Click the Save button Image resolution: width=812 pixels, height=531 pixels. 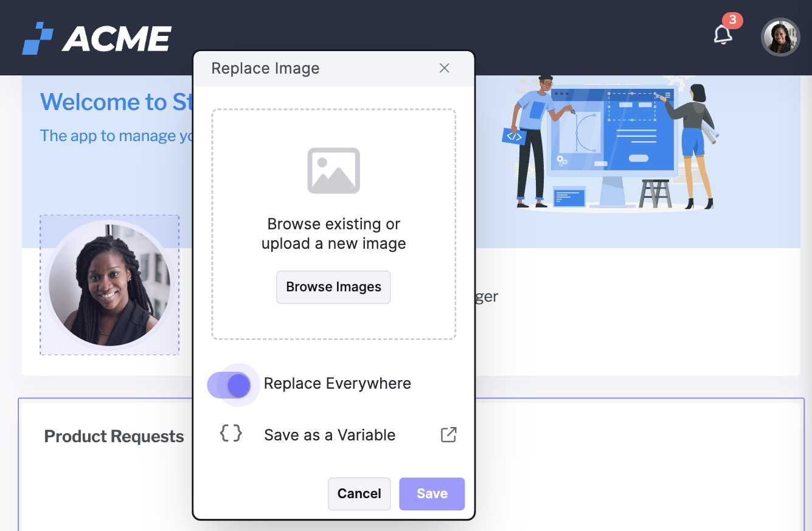[x=432, y=493]
